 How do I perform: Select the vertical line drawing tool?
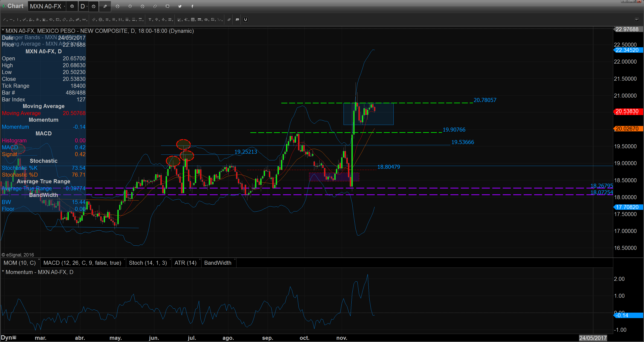[18, 20]
